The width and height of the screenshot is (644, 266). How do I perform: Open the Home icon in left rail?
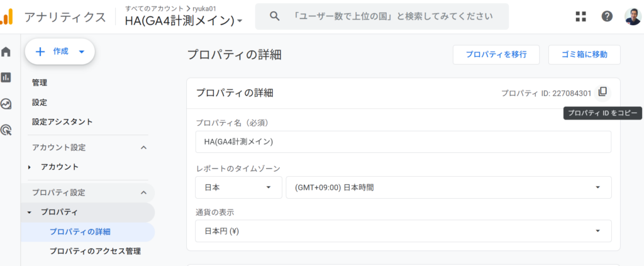point(6,52)
